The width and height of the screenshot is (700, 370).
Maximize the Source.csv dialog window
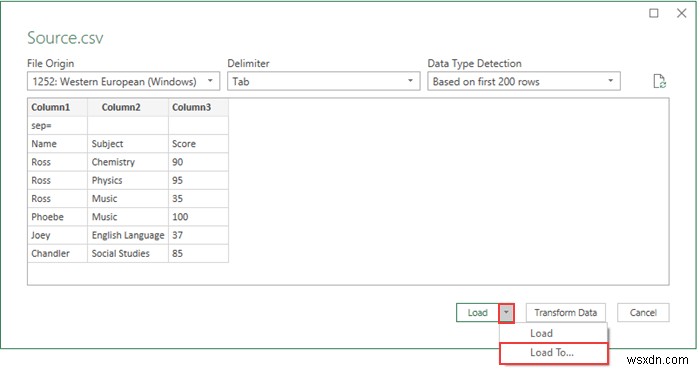(654, 13)
